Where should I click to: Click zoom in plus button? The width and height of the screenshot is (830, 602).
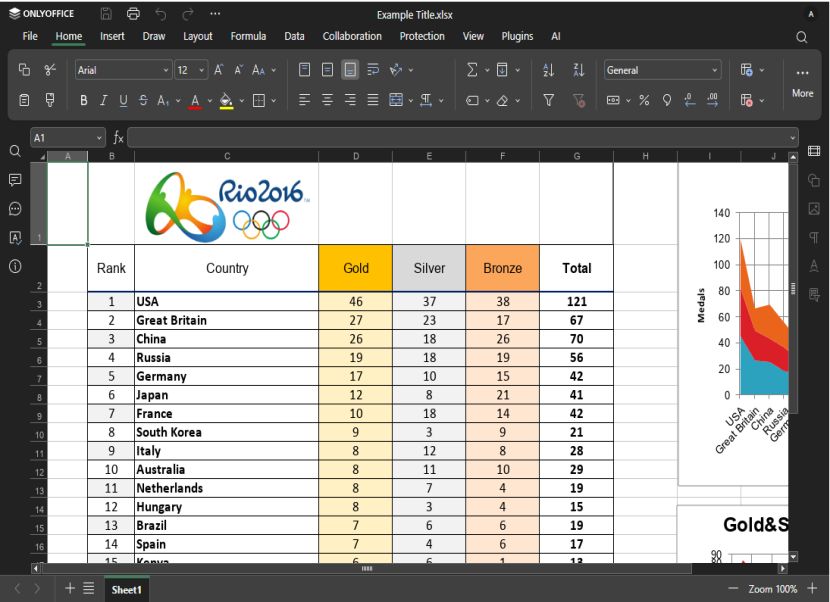point(812,589)
